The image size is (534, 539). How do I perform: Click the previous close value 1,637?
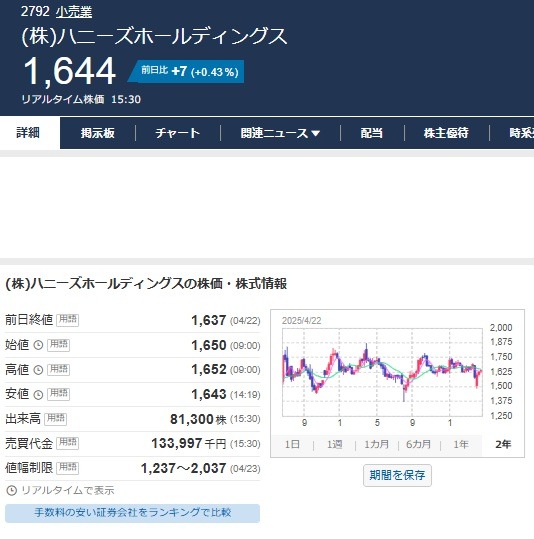coord(208,320)
